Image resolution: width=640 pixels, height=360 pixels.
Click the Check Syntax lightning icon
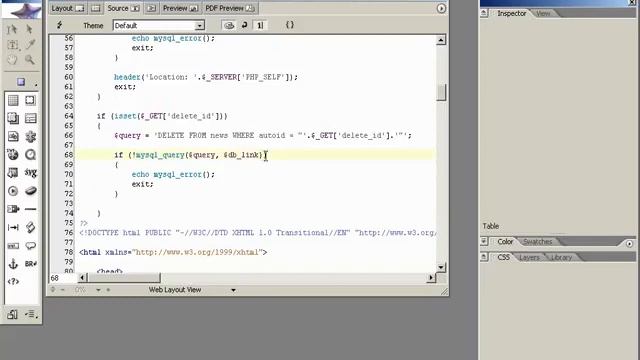[59, 25]
